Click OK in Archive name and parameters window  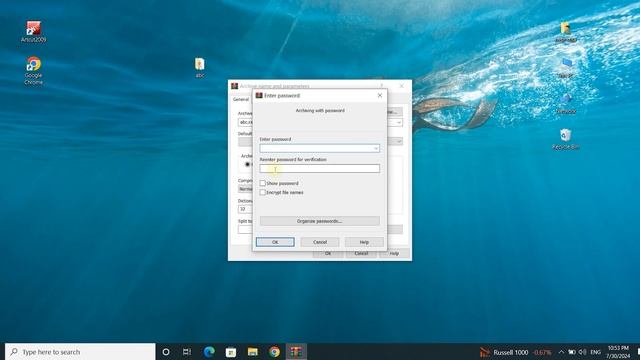point(328,253)
